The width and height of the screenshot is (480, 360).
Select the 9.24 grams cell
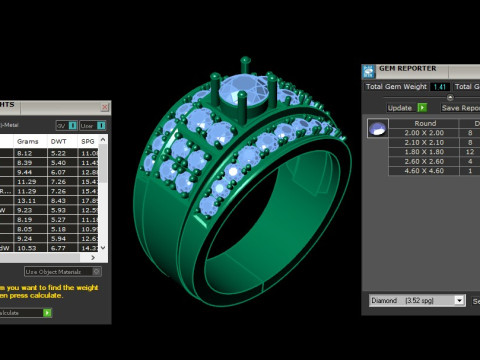(30, 239)
